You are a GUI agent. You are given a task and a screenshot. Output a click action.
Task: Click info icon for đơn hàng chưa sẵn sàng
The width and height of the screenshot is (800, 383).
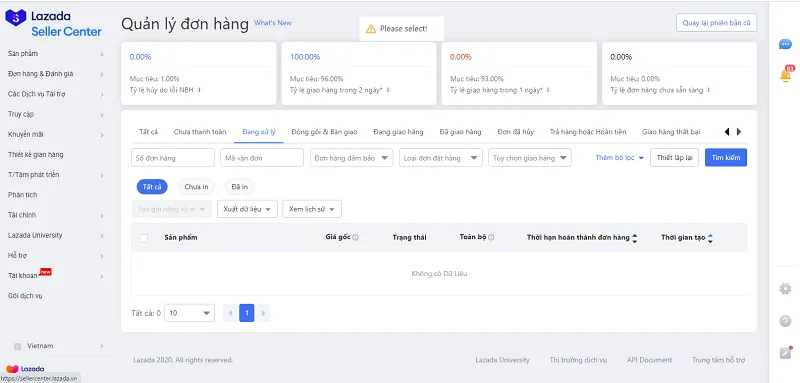709,90
